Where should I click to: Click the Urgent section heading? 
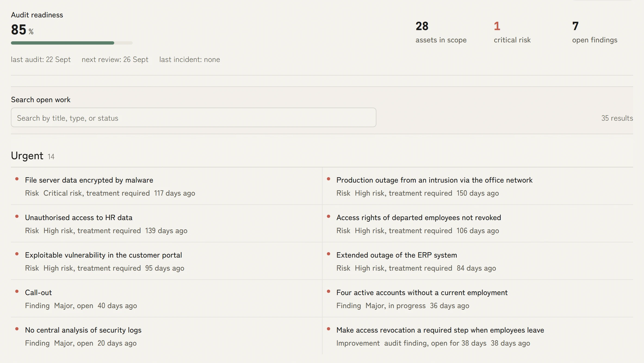click(27, 156)
